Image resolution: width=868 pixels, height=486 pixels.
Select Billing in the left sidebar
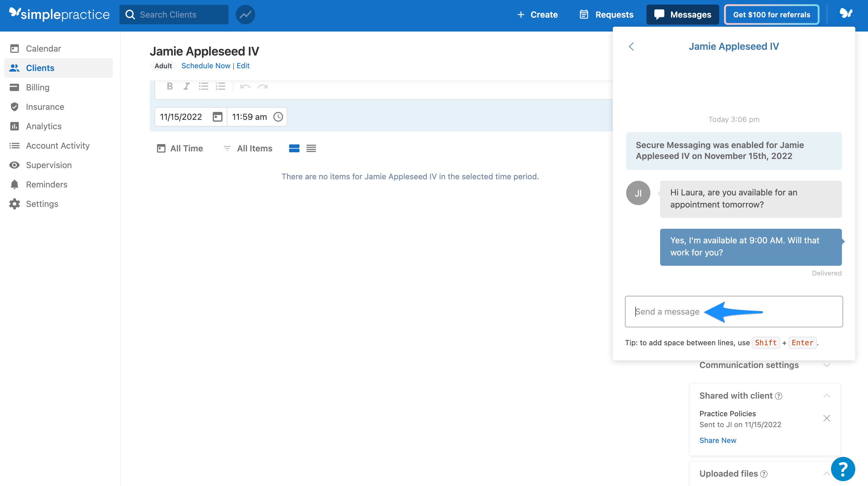(x=38, y=87)
